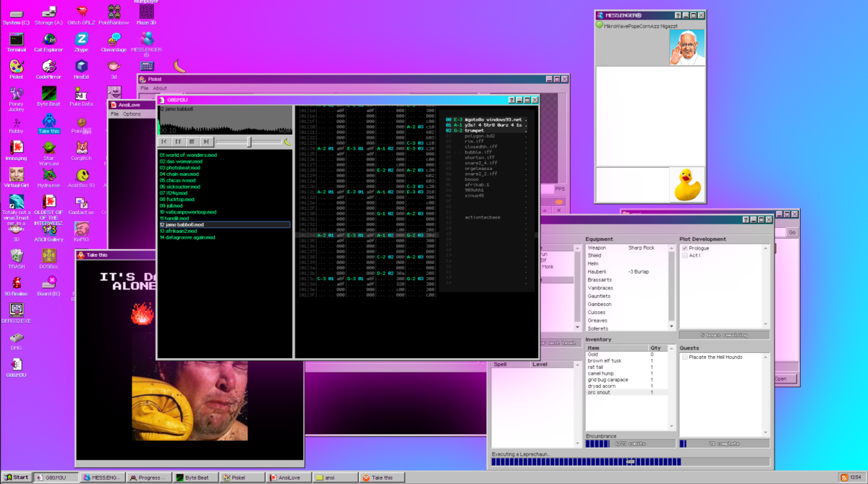Click the Go button in background window
Screen dimensions: 868x484
792,232
